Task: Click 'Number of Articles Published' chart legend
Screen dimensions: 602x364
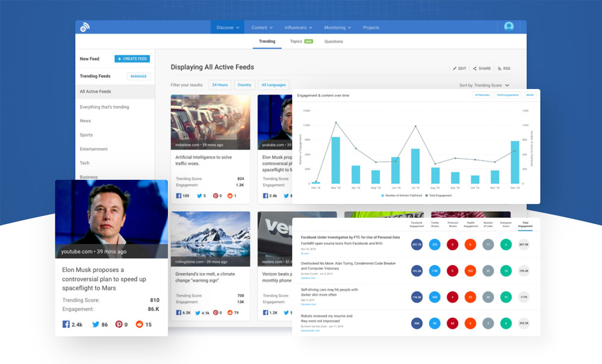Action: 402,196
